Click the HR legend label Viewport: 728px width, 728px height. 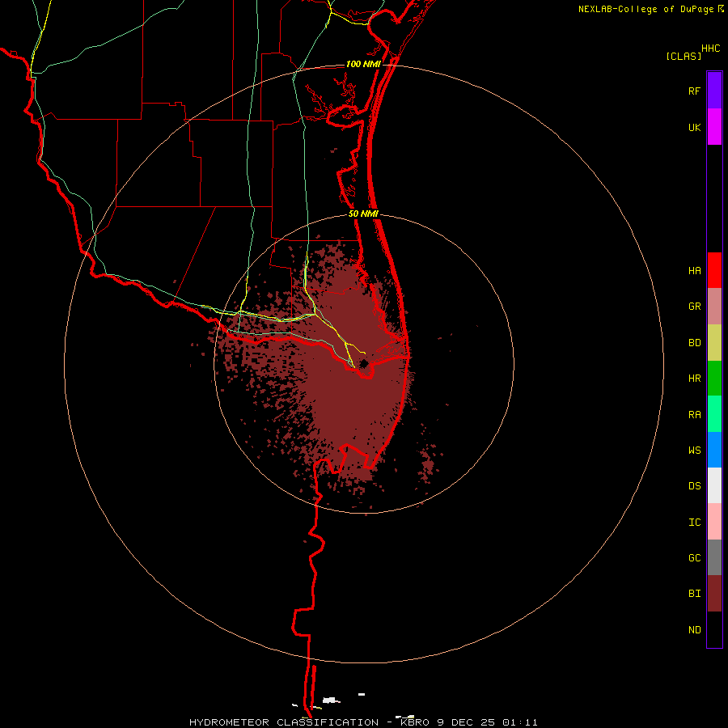point(694,379)
